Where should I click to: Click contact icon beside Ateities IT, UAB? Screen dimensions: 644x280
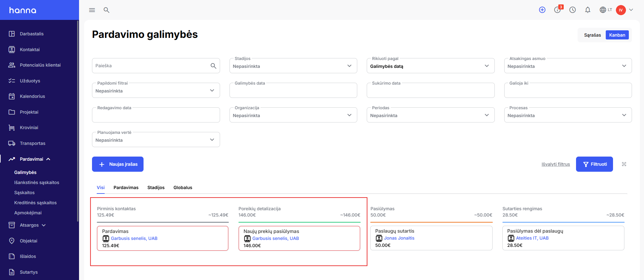pyautogui.click(x=511, y=238)
